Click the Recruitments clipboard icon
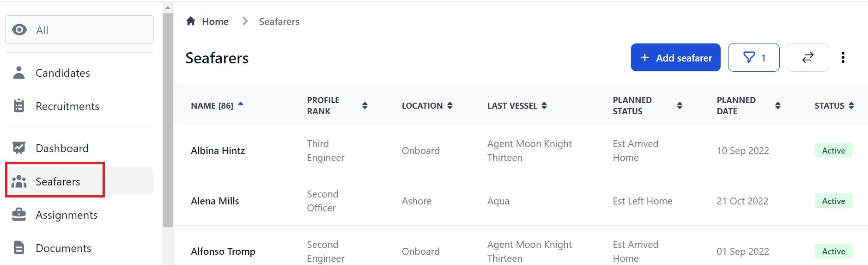868x265 pixels. [19, 106]
